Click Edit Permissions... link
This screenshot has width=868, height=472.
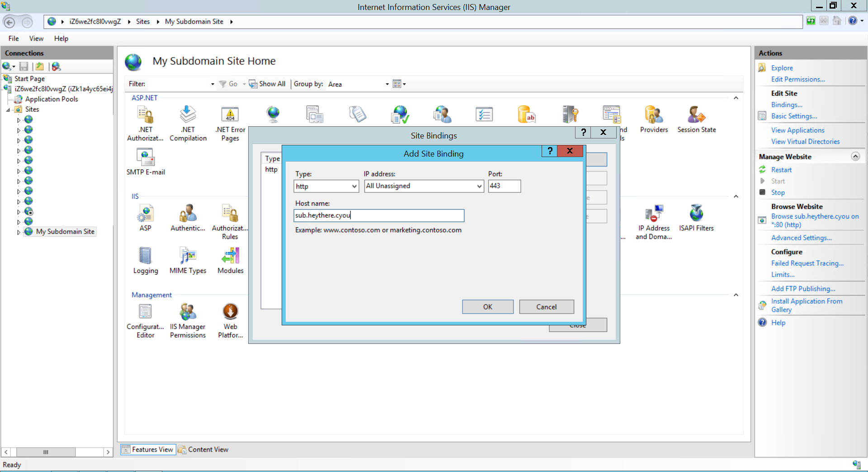(798, 80)
